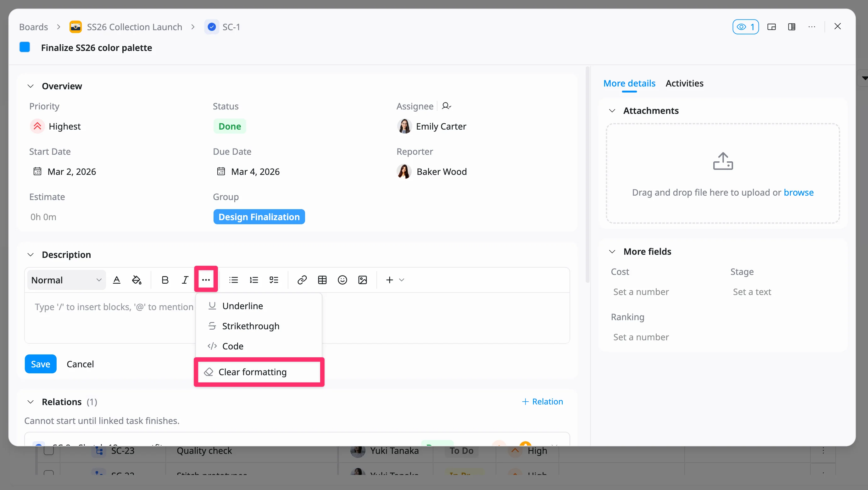Collapse the Description section

(x=30, y=254)
